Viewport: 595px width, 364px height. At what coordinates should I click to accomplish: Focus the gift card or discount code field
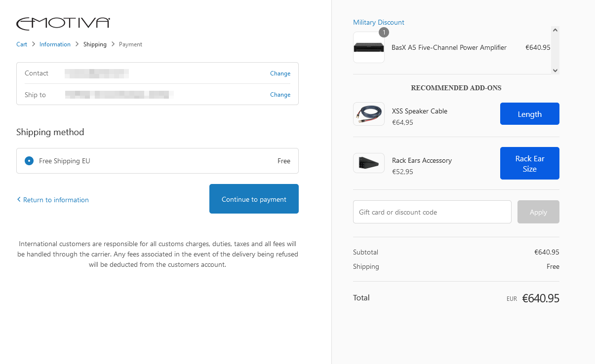[432, 212]
